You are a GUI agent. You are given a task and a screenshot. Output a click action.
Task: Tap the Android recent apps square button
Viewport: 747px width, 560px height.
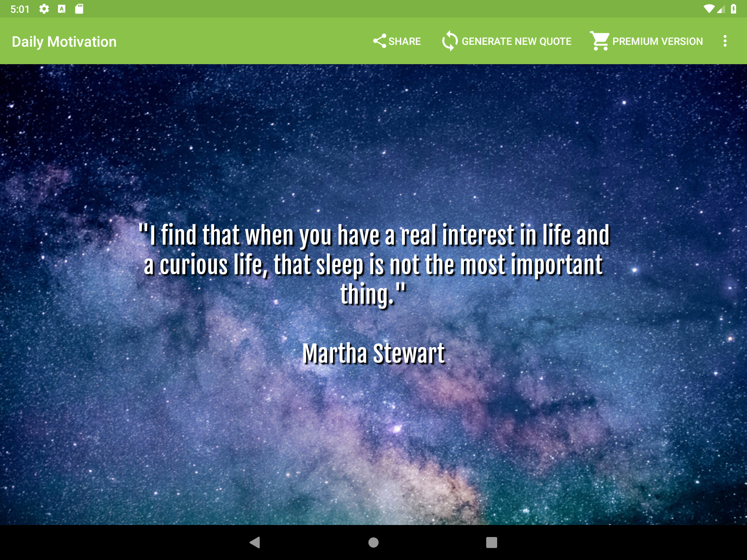click(492, 542)
